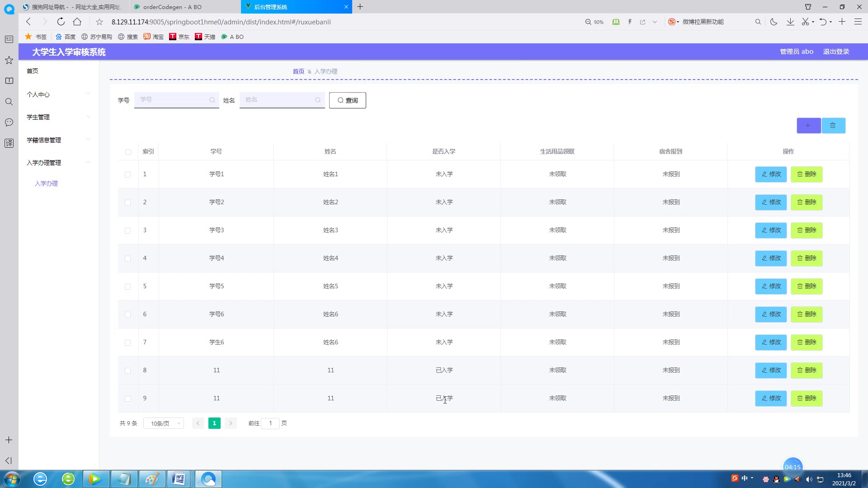Check the checkbox for row 8

128,371
